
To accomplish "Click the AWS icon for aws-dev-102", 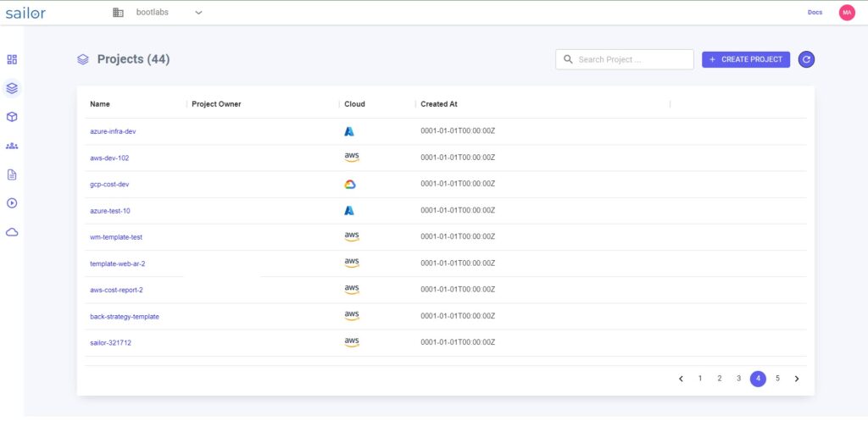I will 352,158.
